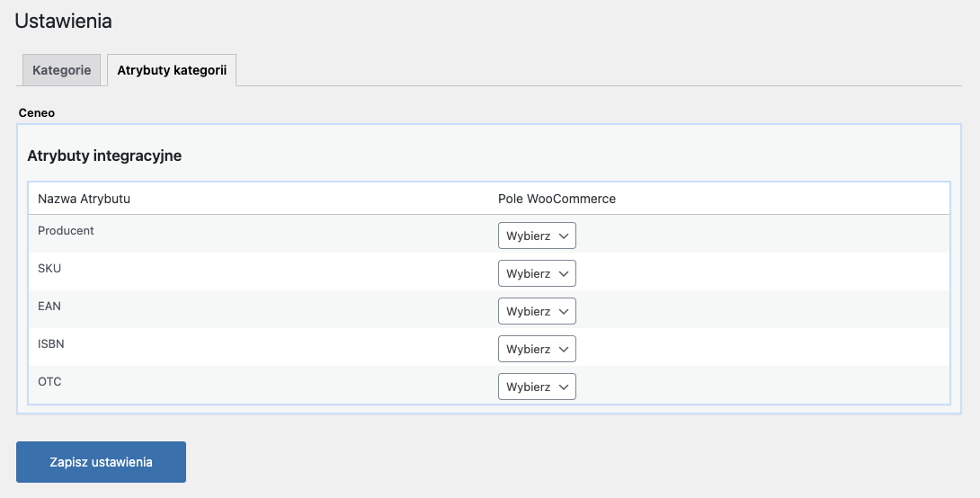Screen dimensions: 980x498
Task: Click the Atrybuty integracyjne heading
Action: tap(104, 156)
